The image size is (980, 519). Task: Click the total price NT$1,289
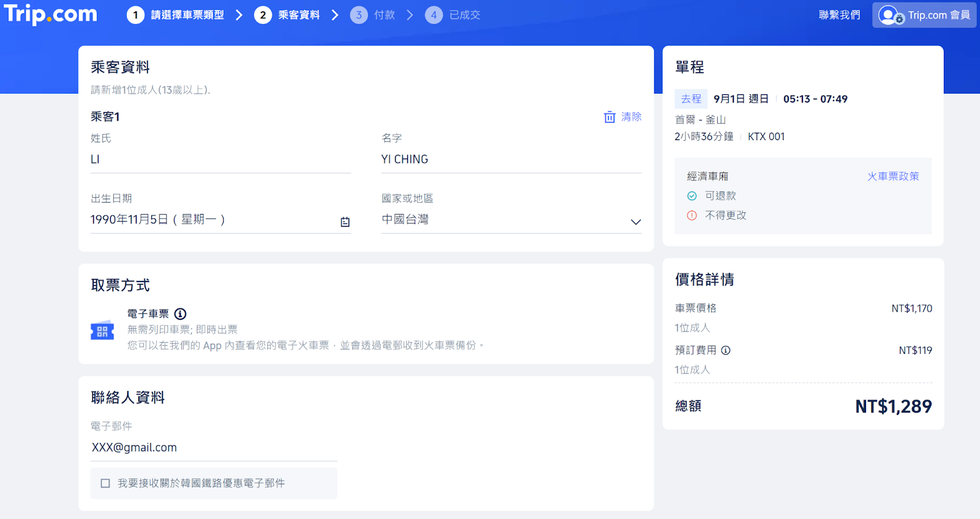point(894,406)
